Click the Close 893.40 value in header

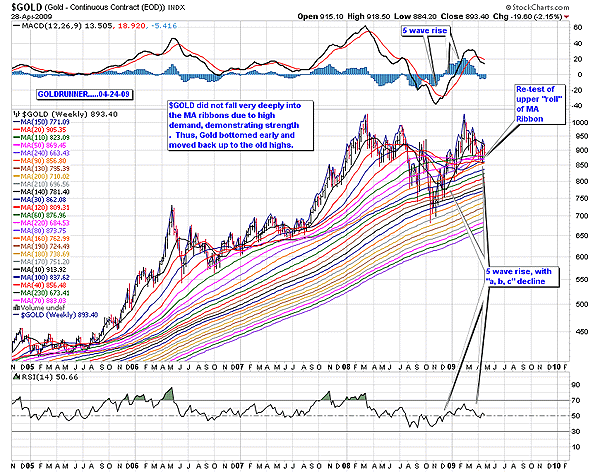tap(465, 16)
